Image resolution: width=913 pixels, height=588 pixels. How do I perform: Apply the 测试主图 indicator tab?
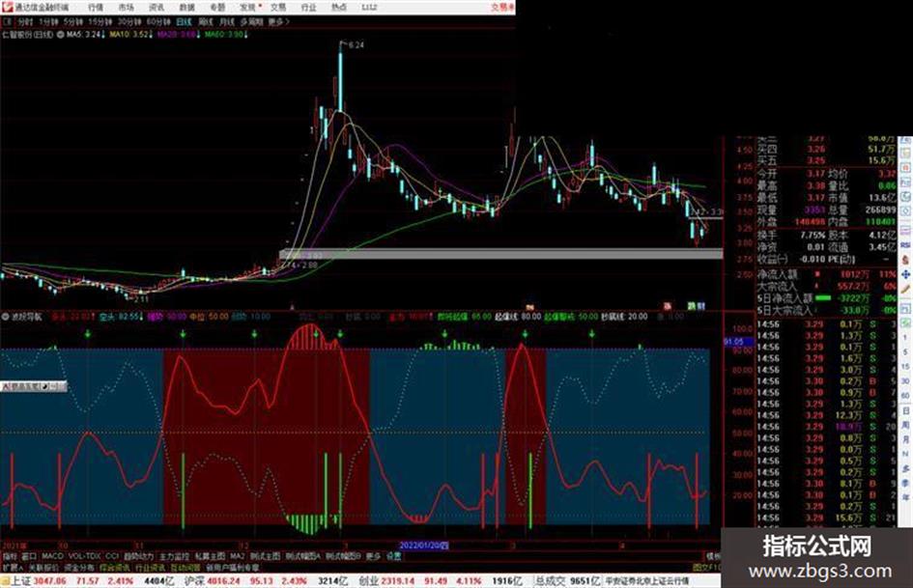coord(266,556)
